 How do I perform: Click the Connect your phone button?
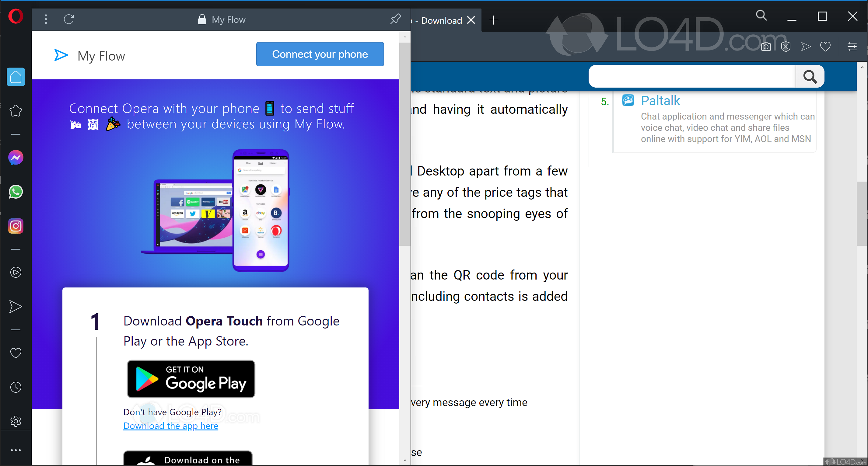click(x=320, y=54)
